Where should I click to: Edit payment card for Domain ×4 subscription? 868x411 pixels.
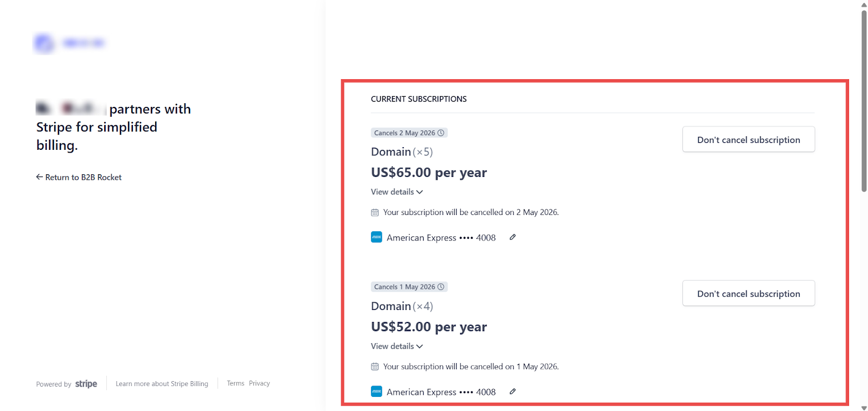512,391
